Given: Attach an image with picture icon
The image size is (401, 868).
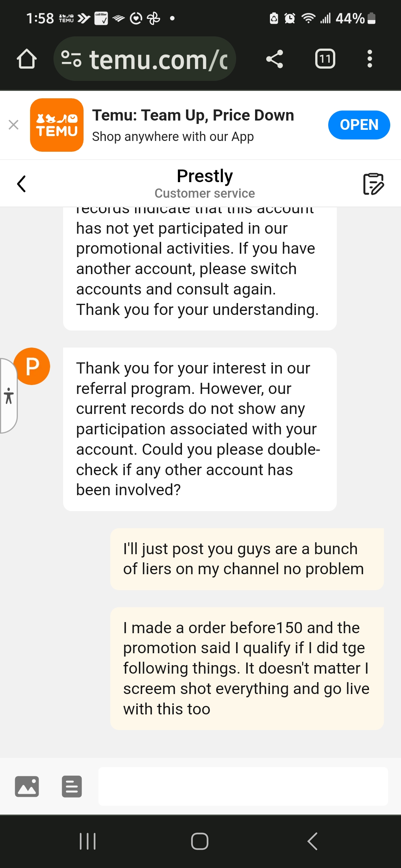Looking at the screenshot, I should 27,786.
